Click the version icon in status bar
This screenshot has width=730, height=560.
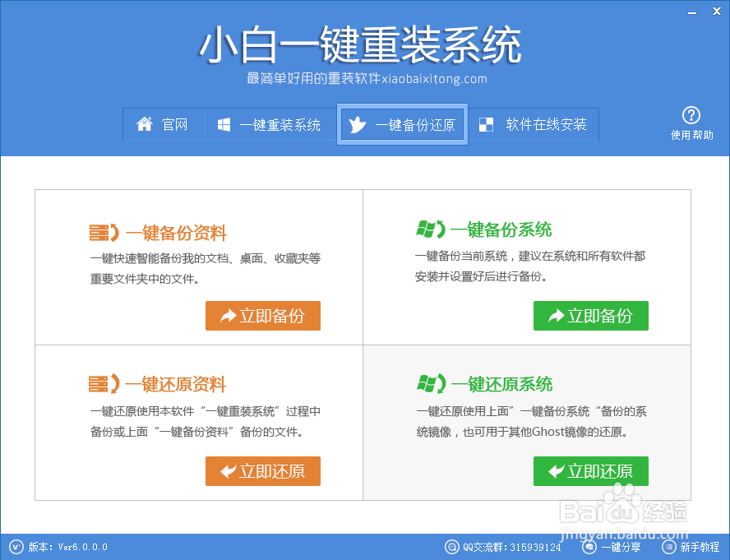point(16,547)
